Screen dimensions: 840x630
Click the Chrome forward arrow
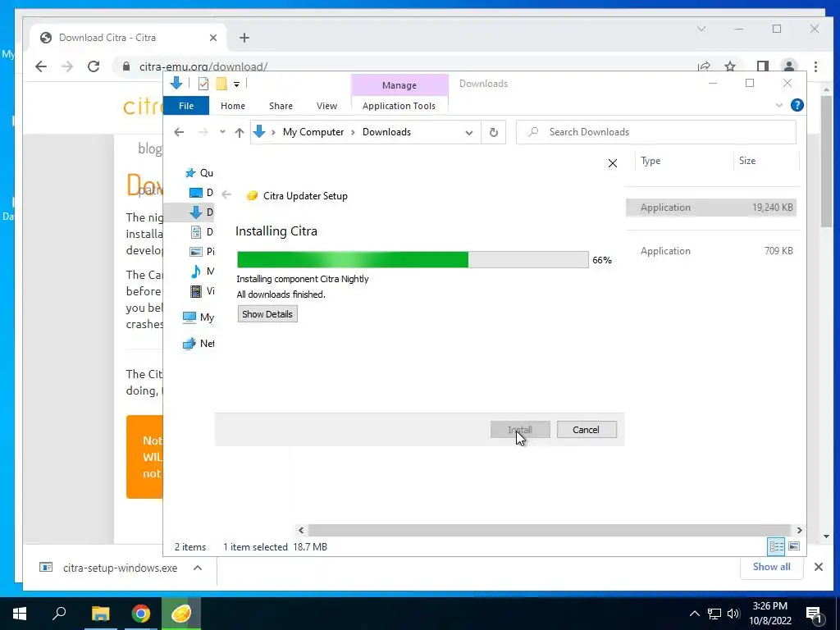[67, 66]
